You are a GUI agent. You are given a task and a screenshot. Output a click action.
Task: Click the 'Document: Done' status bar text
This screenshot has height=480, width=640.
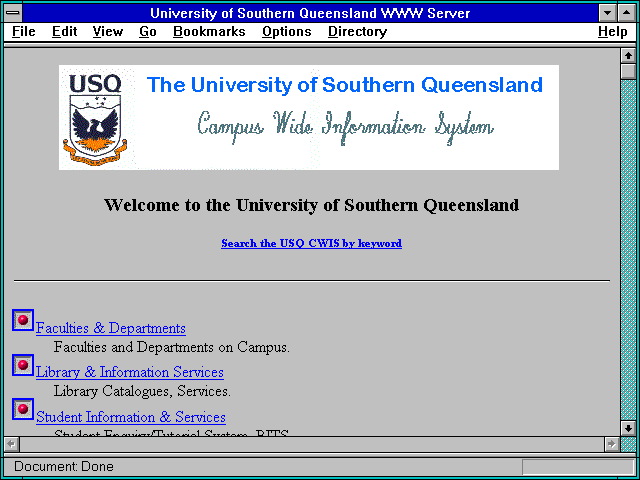(64, 467)
